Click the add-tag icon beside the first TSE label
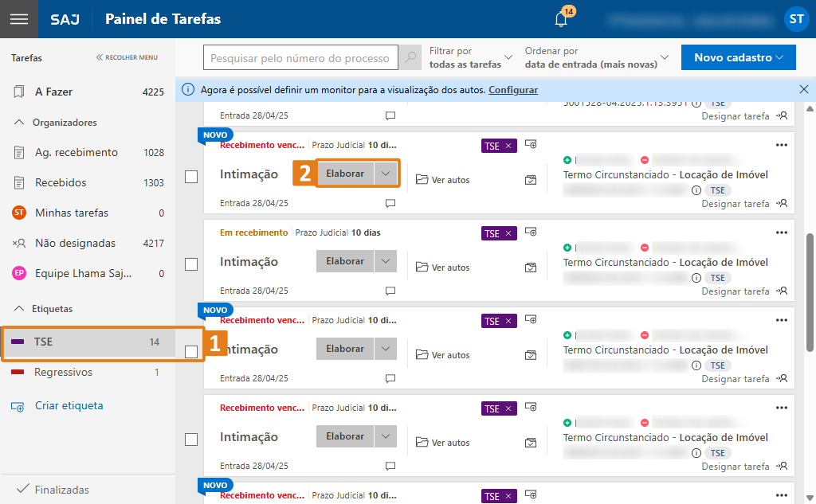The width and height of the screenshot is (816, 504). [x=531, y=144]
